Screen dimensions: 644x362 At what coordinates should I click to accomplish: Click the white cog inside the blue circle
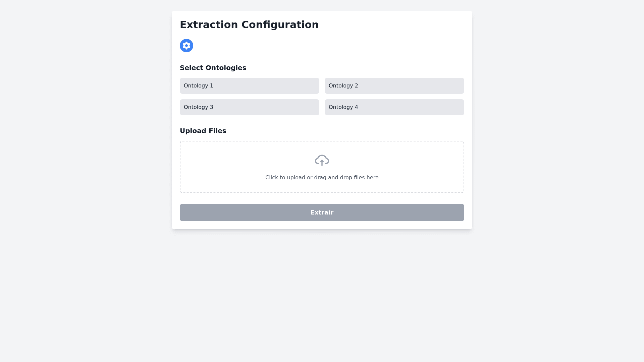coord(186,46)
